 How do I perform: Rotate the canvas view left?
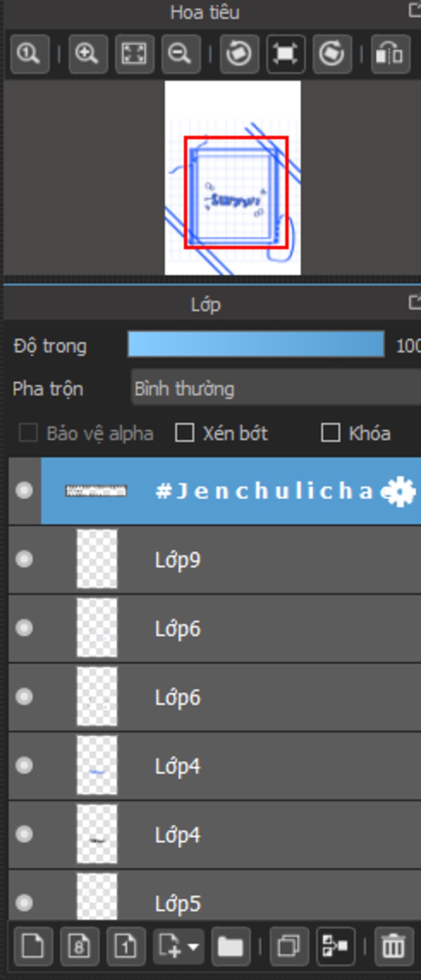tap(239, 54)
